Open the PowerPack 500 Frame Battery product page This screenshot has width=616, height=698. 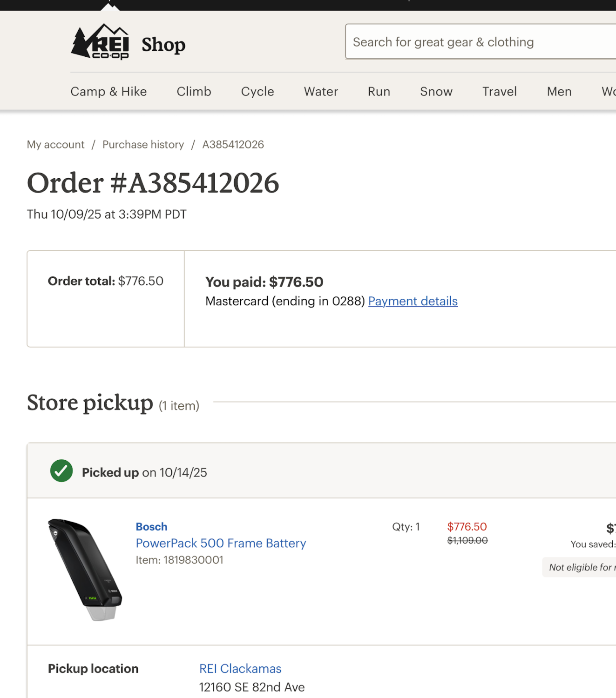coord(221,543)
